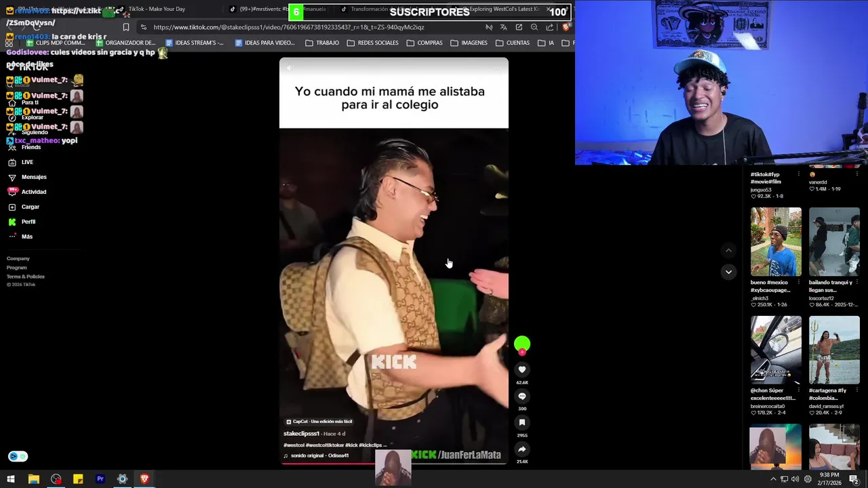Open the CUENTAS bookmarks folder
This screenshot has width=868, height=488.
[x=512, y=43]
